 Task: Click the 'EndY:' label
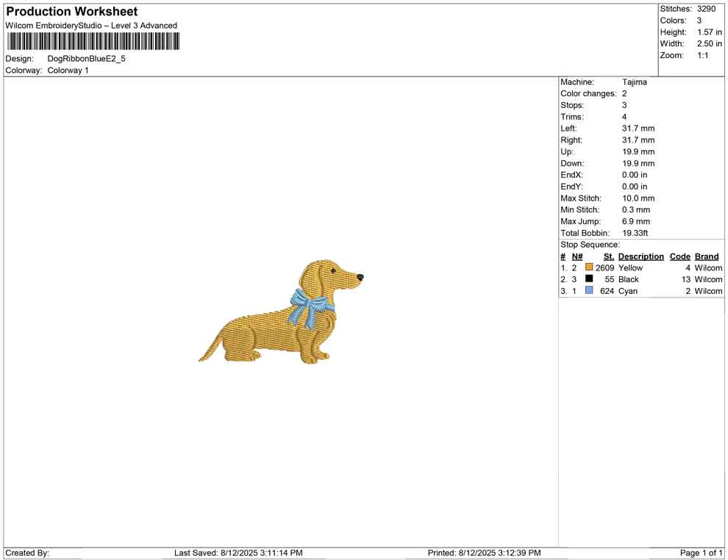point(571,187)
